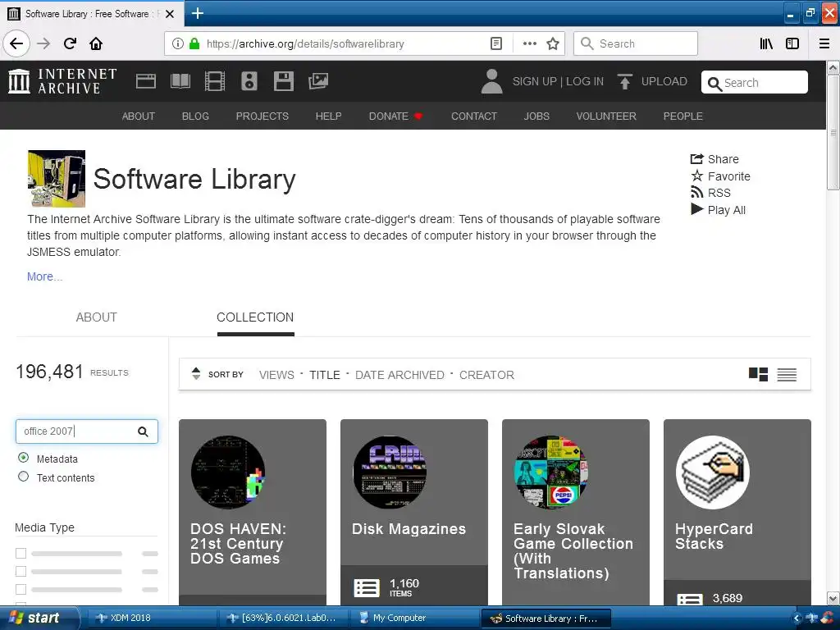Open the Software floppy disk icon
Image resolution: width=840 pixels, height=630 pixels.
pyautogui.click(x=283, y=81)
